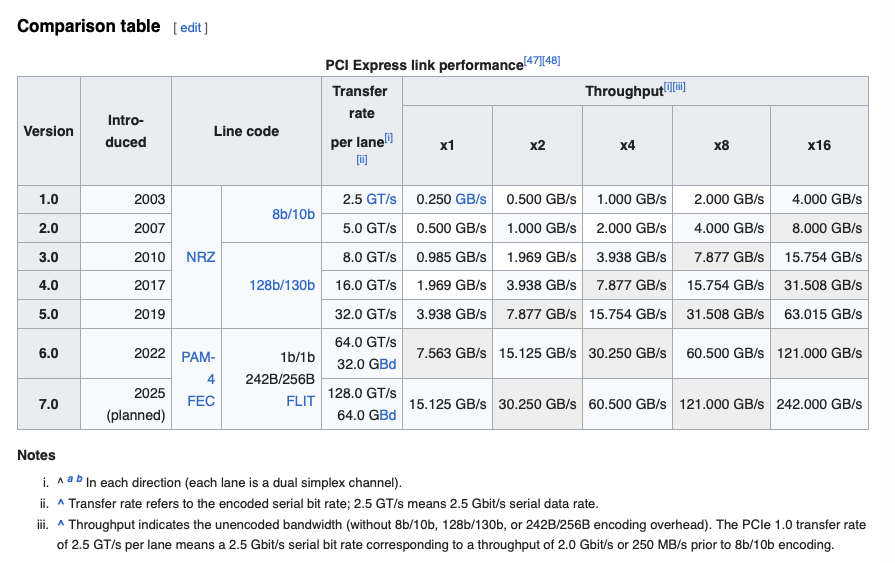
Task: Click the version 5.0 row header
Action: (49, 314)
